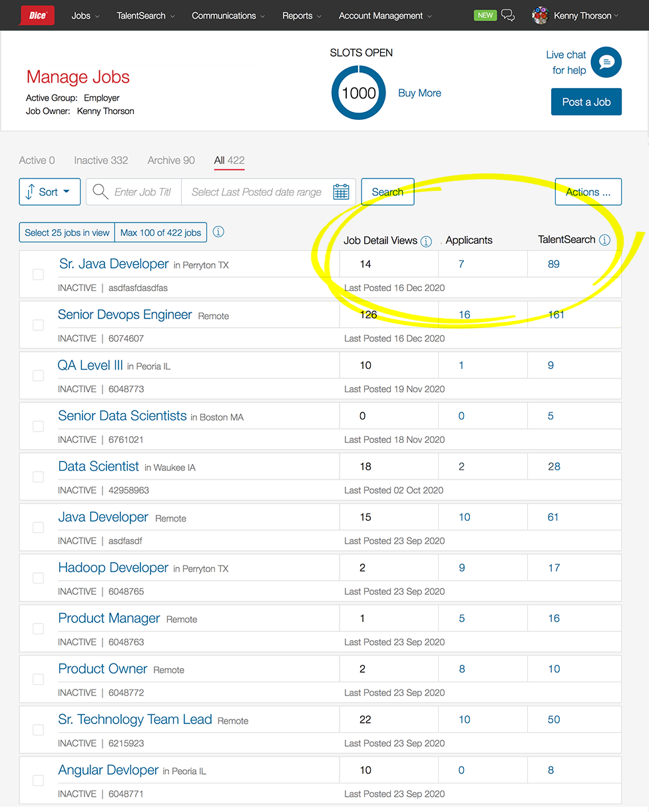Open the messages chat icon beside NEW
649x812 pixels.
pos(508,15)
